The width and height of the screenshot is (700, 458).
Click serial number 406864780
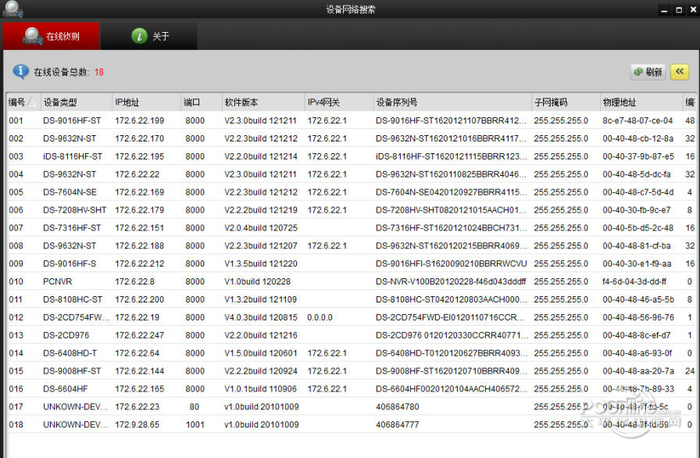click(397, 406)
